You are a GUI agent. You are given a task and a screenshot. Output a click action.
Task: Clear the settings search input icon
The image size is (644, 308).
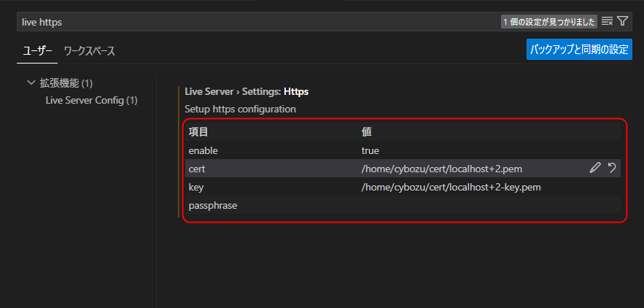tap(607, 22)
